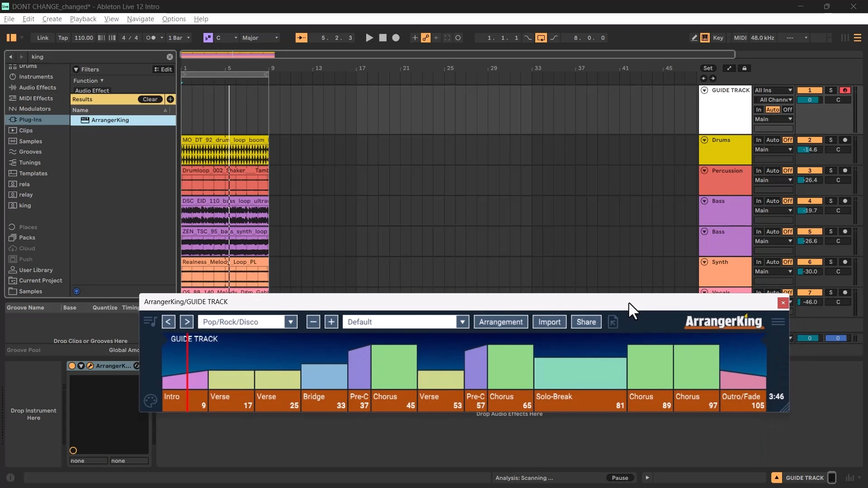Viewport: 868px width, 488px height.
Task: Arm the Arrangement Record button
Action: [396, 38]
